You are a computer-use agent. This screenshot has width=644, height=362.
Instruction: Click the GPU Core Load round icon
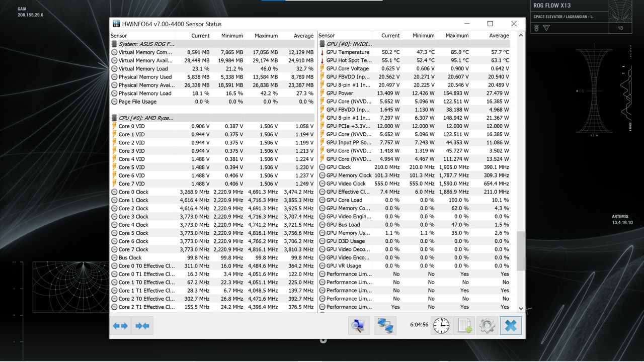click(x=323, y=200)
